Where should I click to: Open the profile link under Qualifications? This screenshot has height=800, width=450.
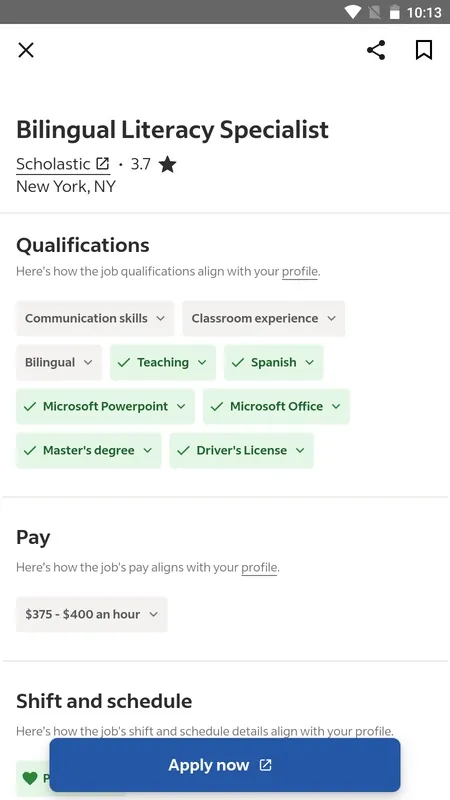(300, 271)
